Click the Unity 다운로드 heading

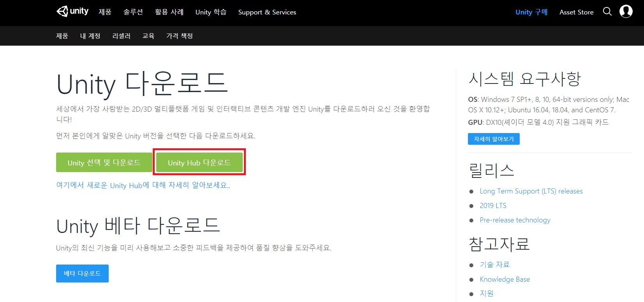coord(142,84)
